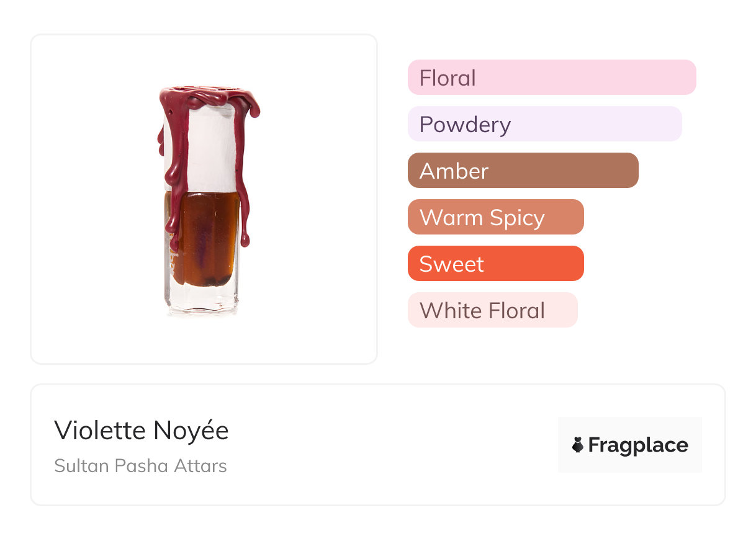Viewport: 756px width, 536px height.
Task: Click the Sweet accord bar
Action: [x=495, y=264]
